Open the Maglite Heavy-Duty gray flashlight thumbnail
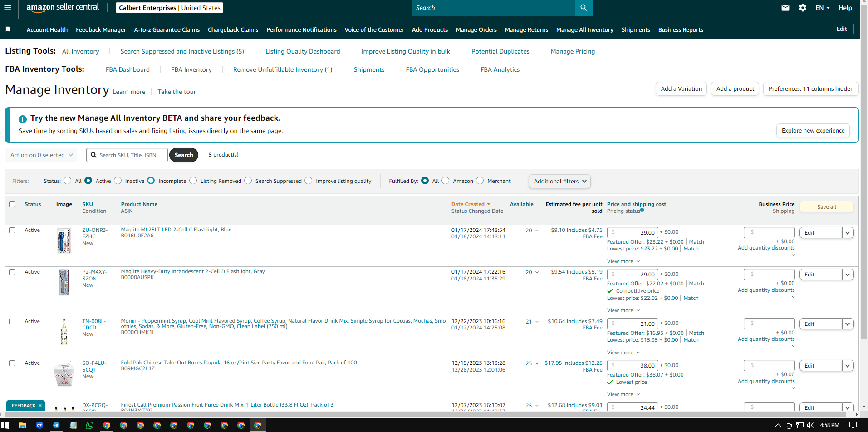 [64, 282]
